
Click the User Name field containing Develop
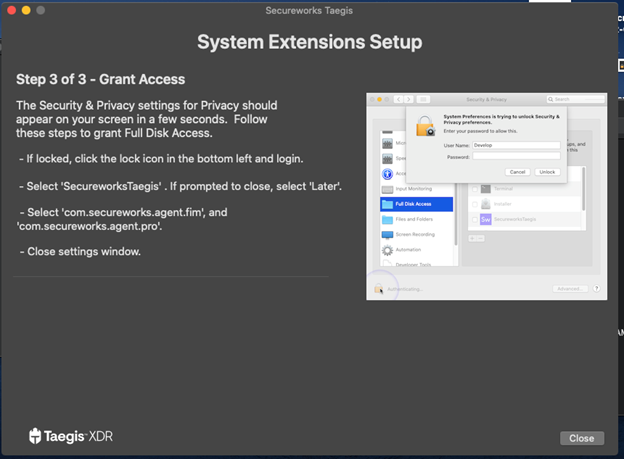[517, 145]
